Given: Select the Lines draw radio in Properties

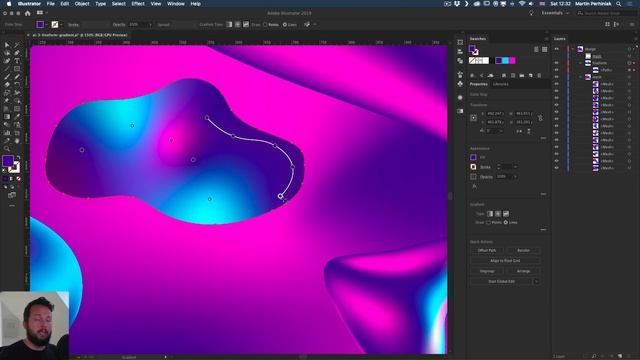Looking at the screenshot, I should click(506, 222).
